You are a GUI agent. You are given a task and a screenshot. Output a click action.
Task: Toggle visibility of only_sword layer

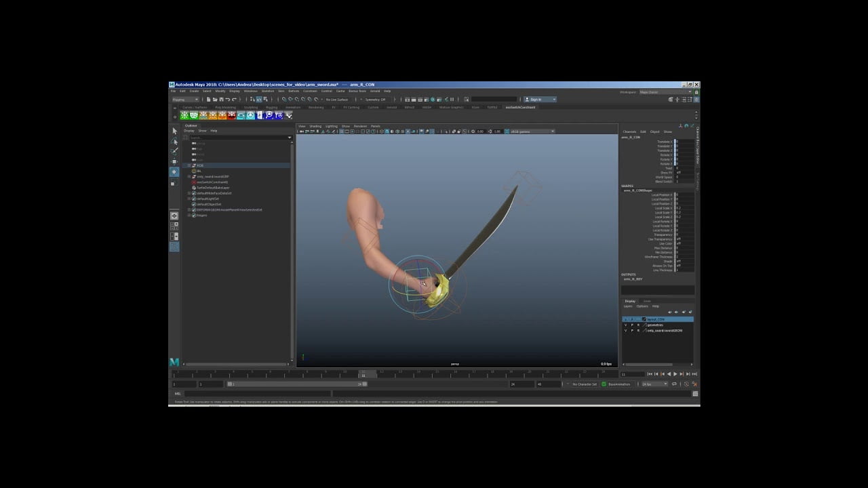coord(625,331)
